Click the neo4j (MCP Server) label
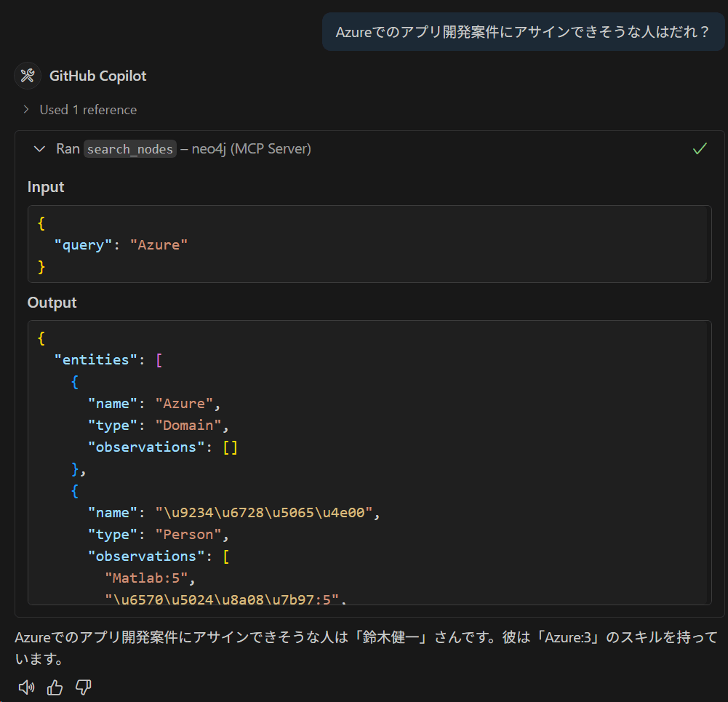This screenshot has width=728, height=702. tap(251, 149)
